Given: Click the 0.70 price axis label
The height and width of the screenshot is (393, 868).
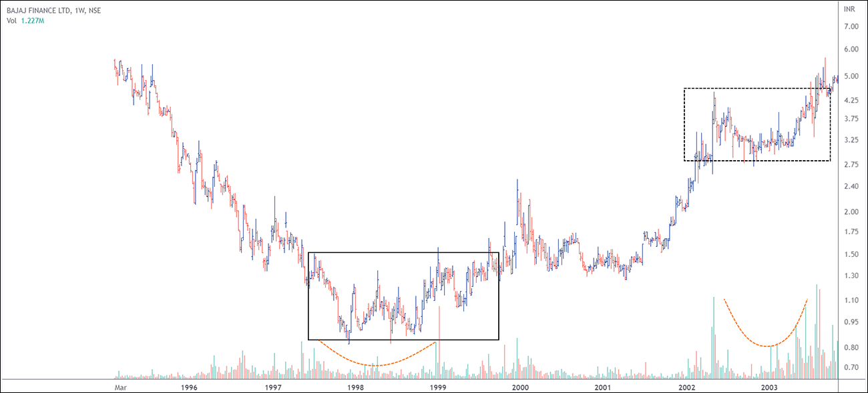Looking at the screenshot, I should (x=851, y=368).
